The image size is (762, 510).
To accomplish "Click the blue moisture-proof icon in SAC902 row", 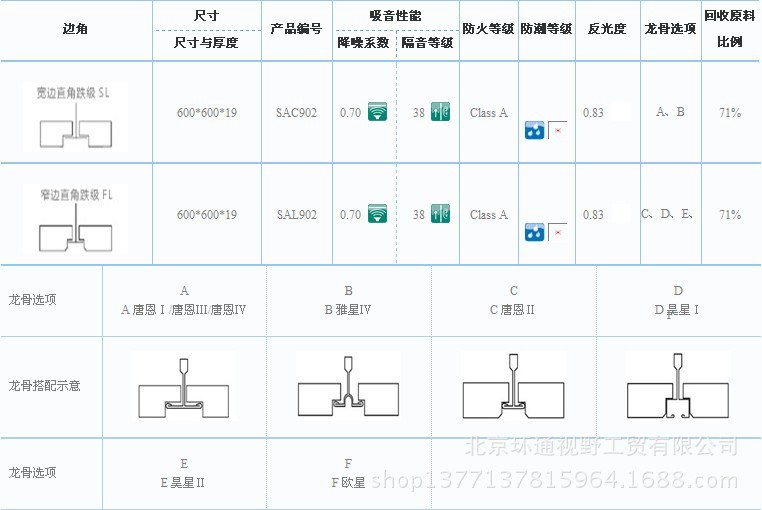I will pos(535,130).
